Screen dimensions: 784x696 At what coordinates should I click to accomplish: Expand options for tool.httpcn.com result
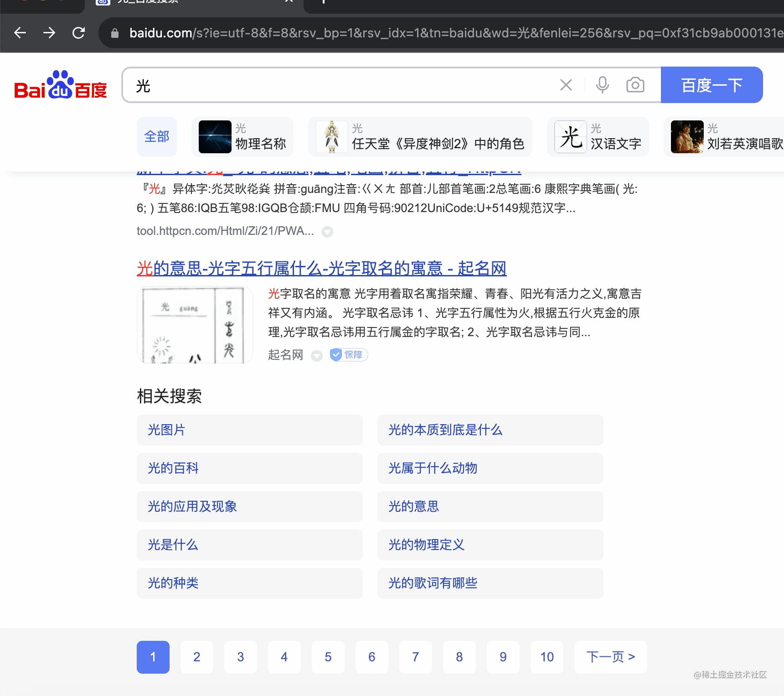point(328,232)
